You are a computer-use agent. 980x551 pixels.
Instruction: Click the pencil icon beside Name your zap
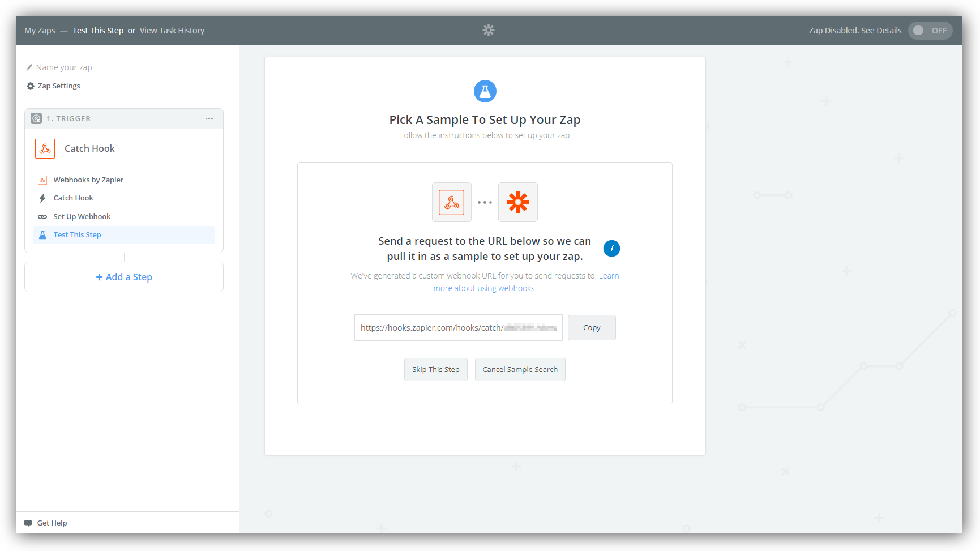click(29, 67)
